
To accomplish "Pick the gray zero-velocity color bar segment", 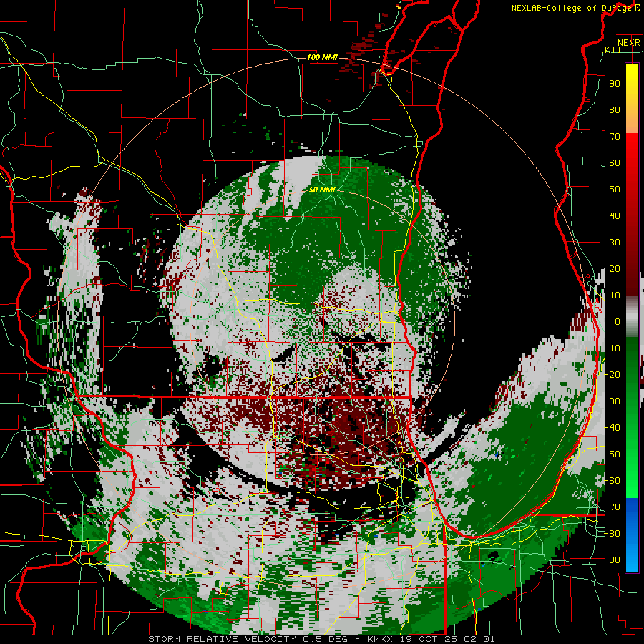I will [632, 316].
